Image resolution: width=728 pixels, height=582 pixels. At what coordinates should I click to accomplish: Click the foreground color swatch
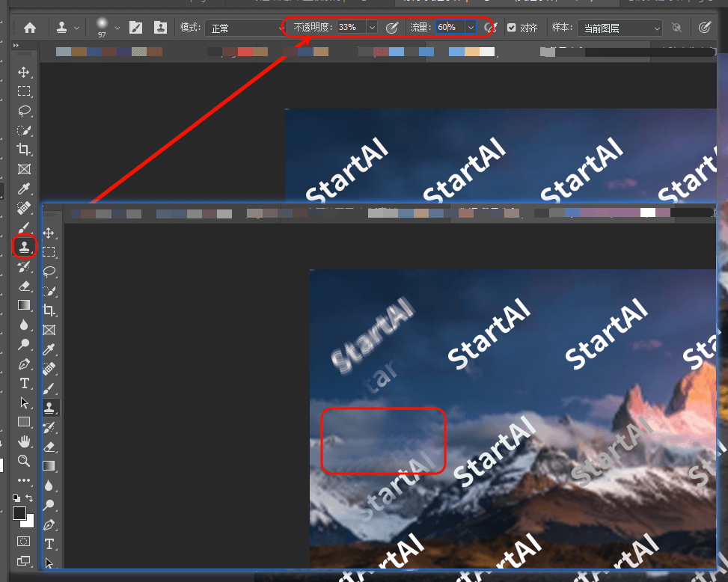click(19, 514)
